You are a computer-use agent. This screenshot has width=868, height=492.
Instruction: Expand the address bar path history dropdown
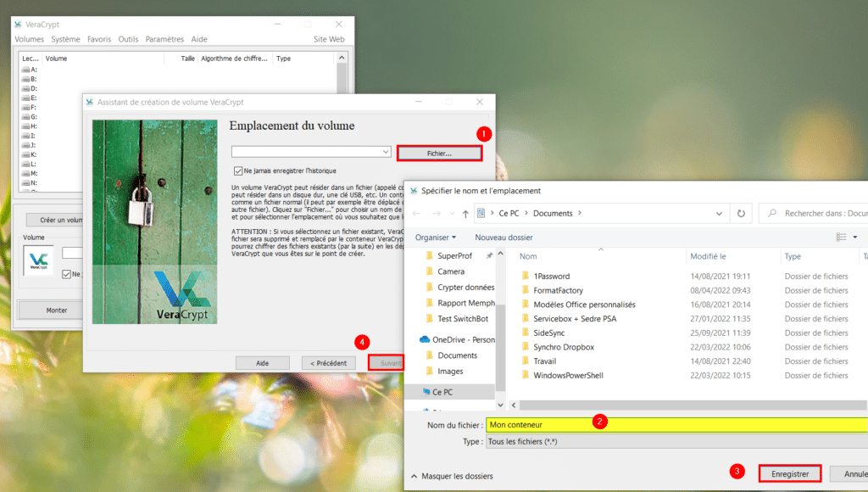click(719, 213)
